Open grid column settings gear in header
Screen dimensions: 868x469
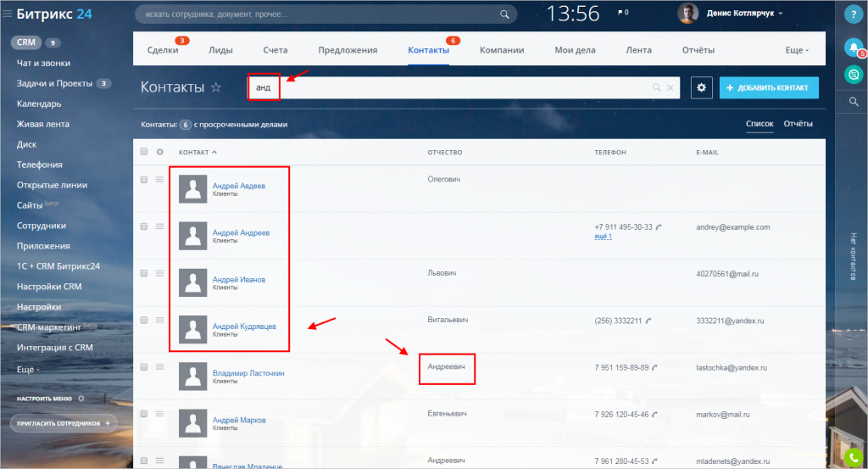pyautogui.click(x=160, y=152)
